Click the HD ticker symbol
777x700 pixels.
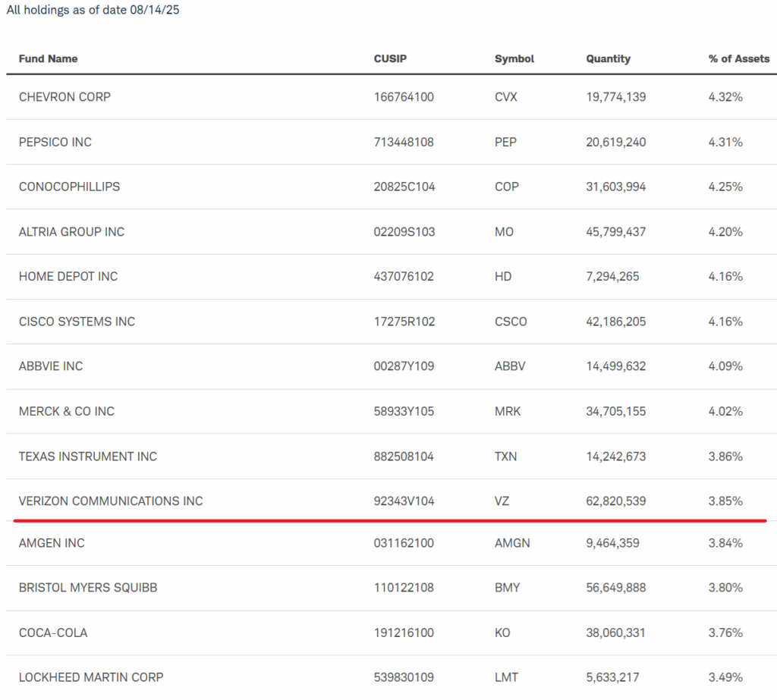click(503, 276)
